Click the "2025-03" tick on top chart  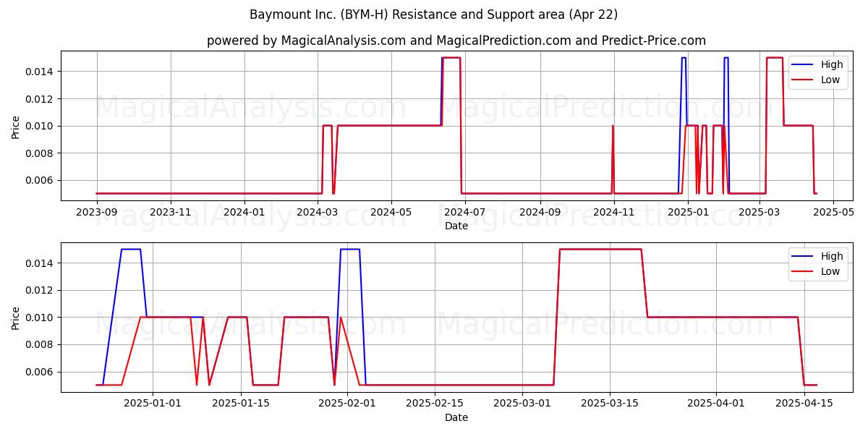759,212
